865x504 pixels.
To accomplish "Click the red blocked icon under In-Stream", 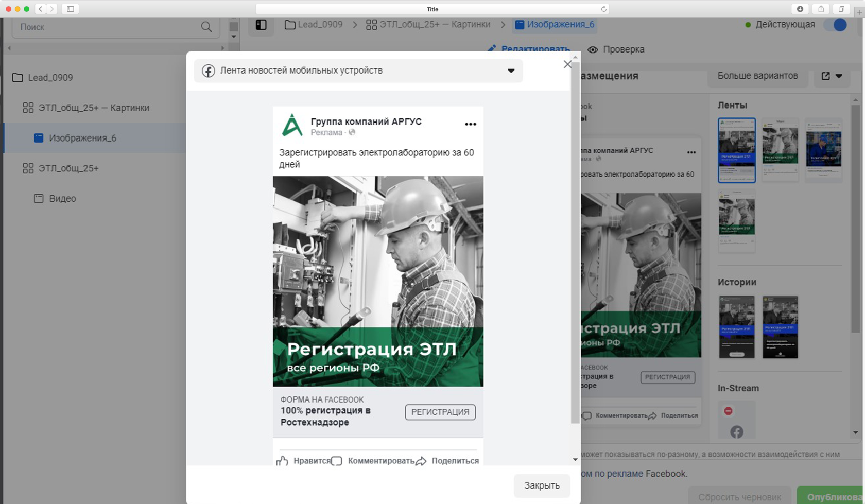I will (728, 411).
